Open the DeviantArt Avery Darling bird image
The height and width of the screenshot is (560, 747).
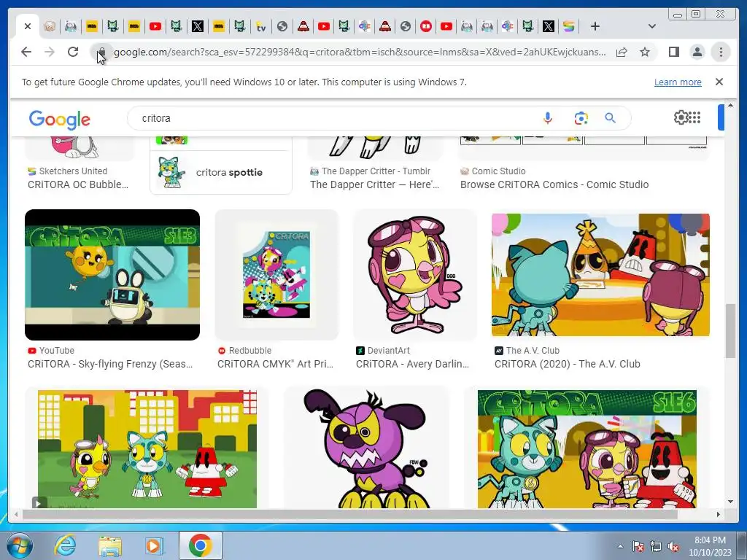(414, 275)
